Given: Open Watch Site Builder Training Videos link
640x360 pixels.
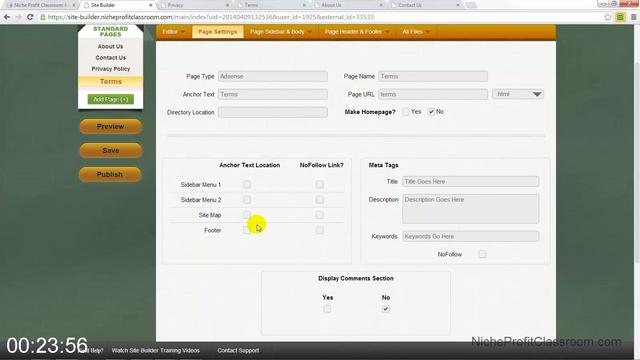Looking at the screenshot, I should click(156, 350).
